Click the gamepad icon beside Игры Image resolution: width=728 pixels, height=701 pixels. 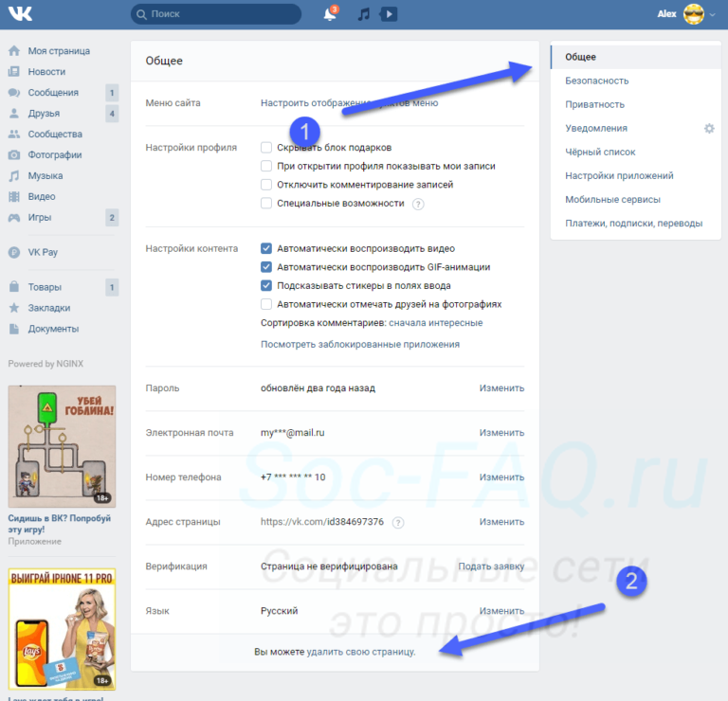[14, 218]
